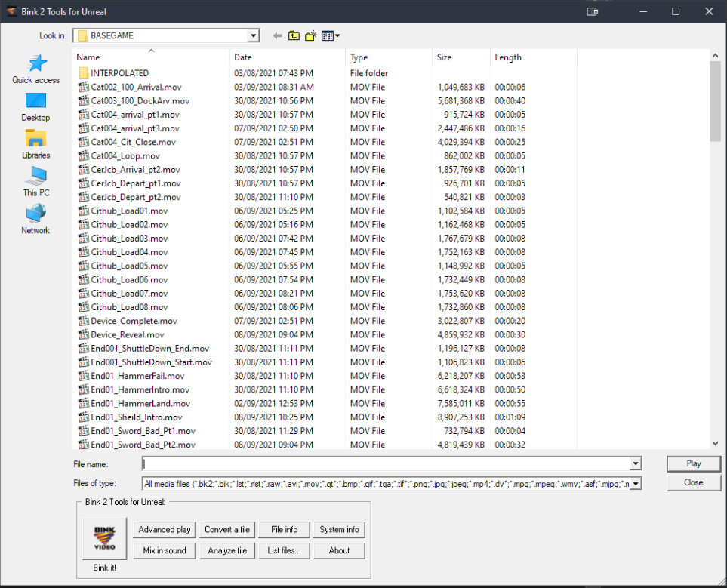
Task: Select Cithub_Load08.mov
Action: click(129, 307)
